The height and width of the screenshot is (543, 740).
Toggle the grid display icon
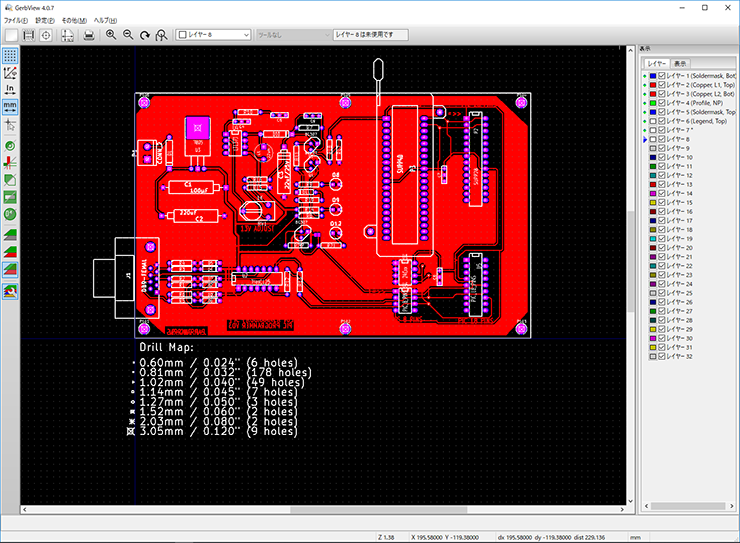[10, 56]
